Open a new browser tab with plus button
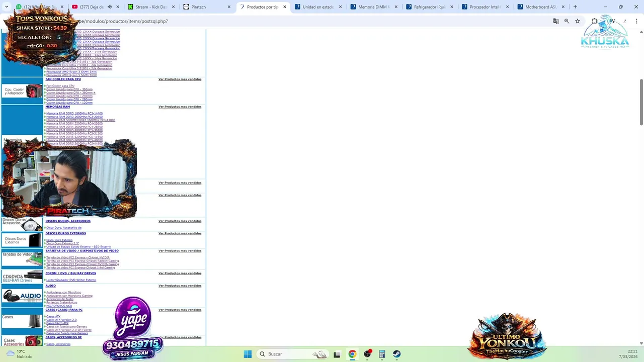Viewport: 644px width, 362px height. pyautogui.click(x=575, y=7)
